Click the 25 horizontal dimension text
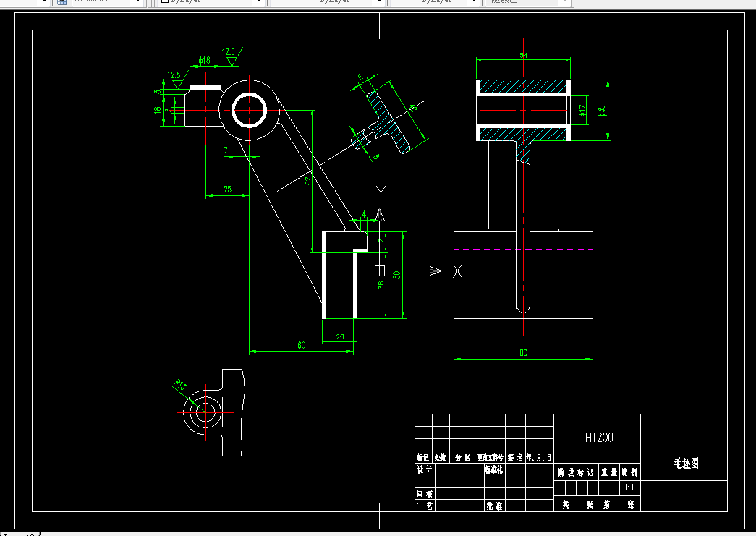 [228, 190]
